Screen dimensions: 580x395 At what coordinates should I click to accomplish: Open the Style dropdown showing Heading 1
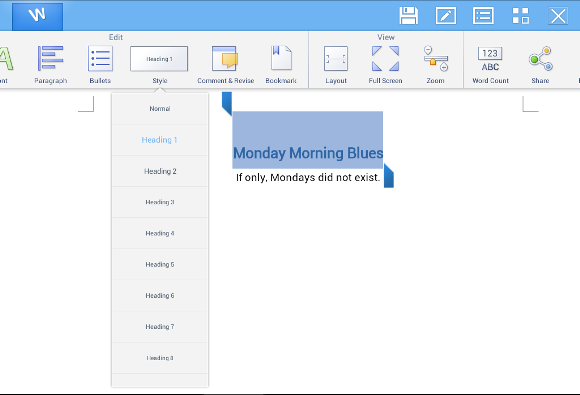[159, 64]
